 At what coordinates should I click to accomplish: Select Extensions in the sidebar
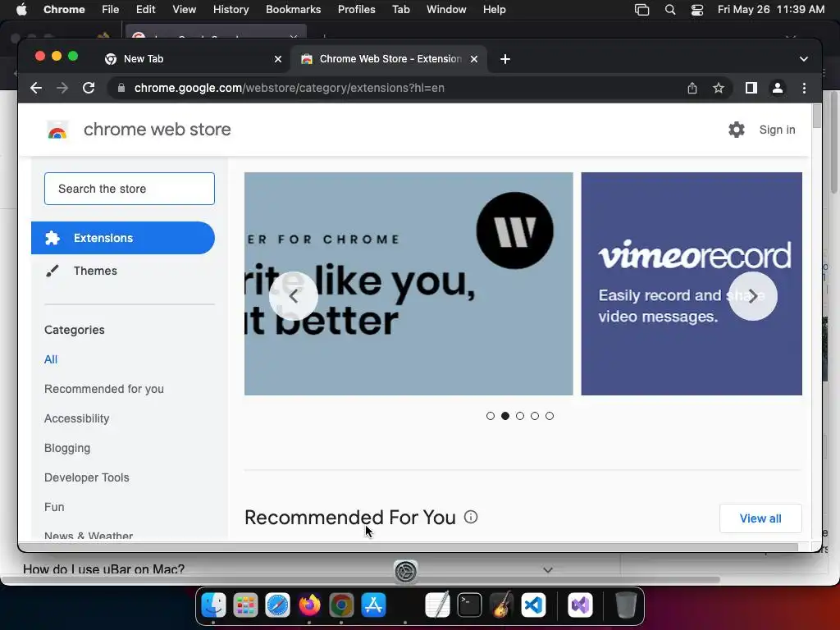[123, 238]
